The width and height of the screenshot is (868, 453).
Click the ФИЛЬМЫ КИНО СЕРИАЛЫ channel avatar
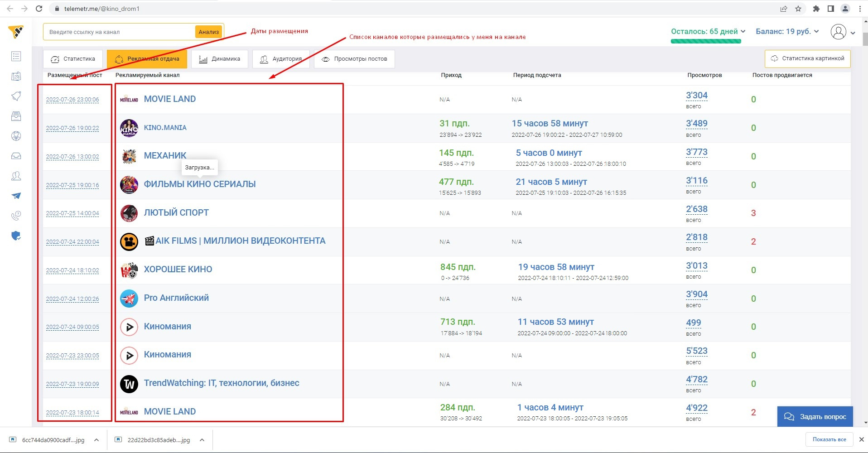pyautogui.click(x=129, y=185)
